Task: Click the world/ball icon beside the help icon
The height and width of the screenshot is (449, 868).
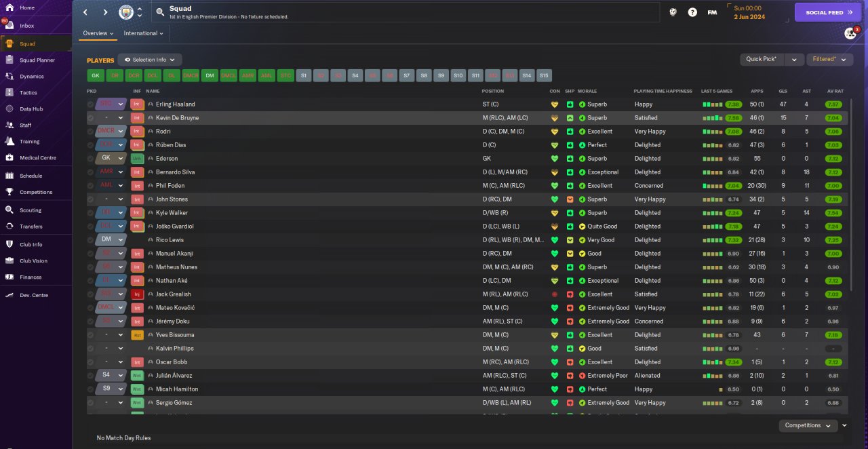Action: (x=673, y=12)
